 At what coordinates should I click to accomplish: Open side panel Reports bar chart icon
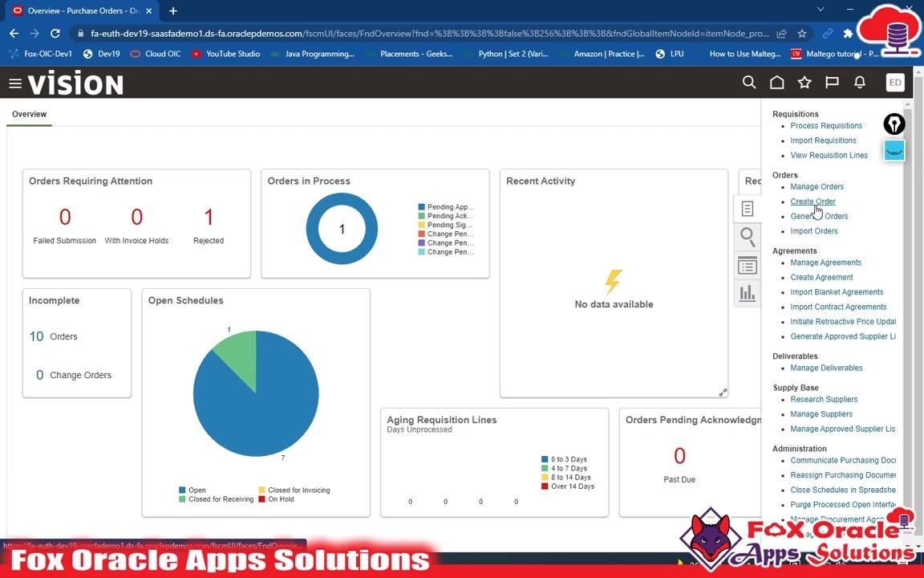click(748, 293)
